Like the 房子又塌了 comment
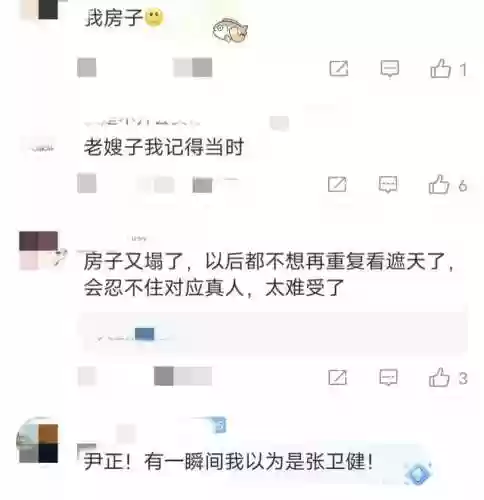The image size is (484, 500). (439, 377)
